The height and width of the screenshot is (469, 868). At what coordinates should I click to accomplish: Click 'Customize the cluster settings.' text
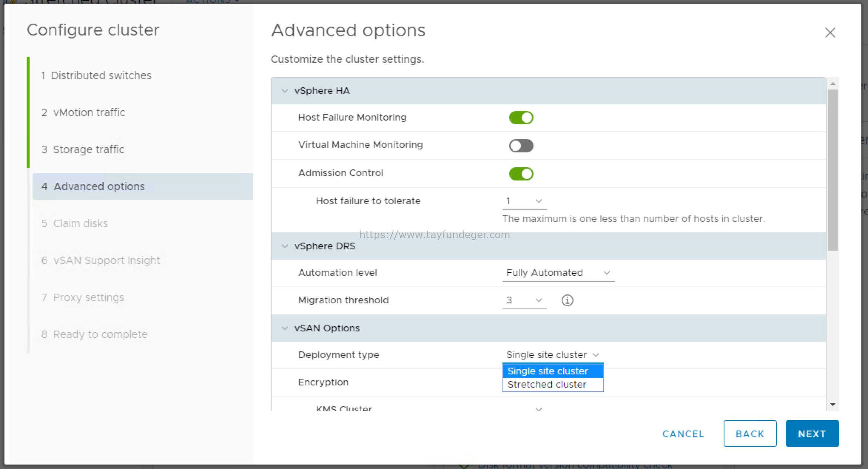[347, 59]
